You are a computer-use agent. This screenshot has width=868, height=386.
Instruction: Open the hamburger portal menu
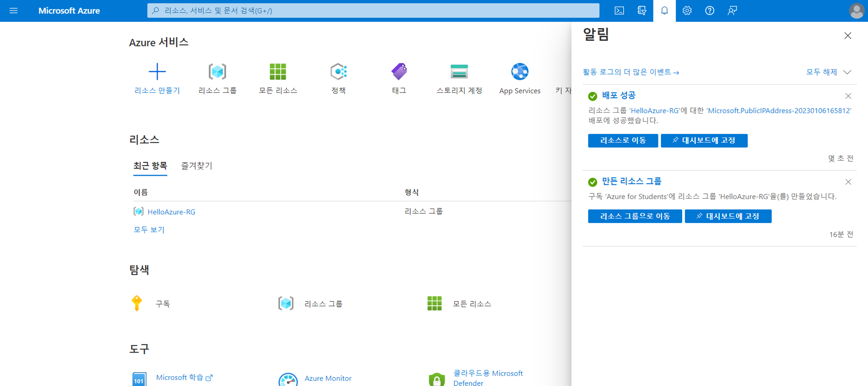pyautogui.click(x=13, y=10)
